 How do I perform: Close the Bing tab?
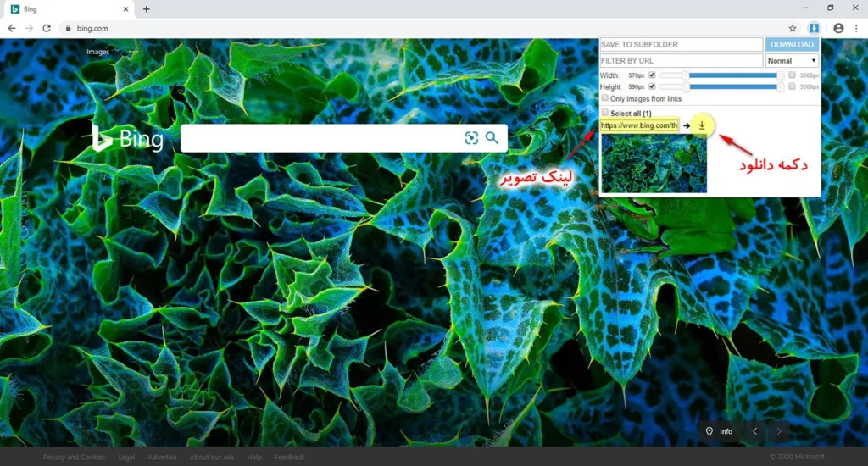(125, 8)
